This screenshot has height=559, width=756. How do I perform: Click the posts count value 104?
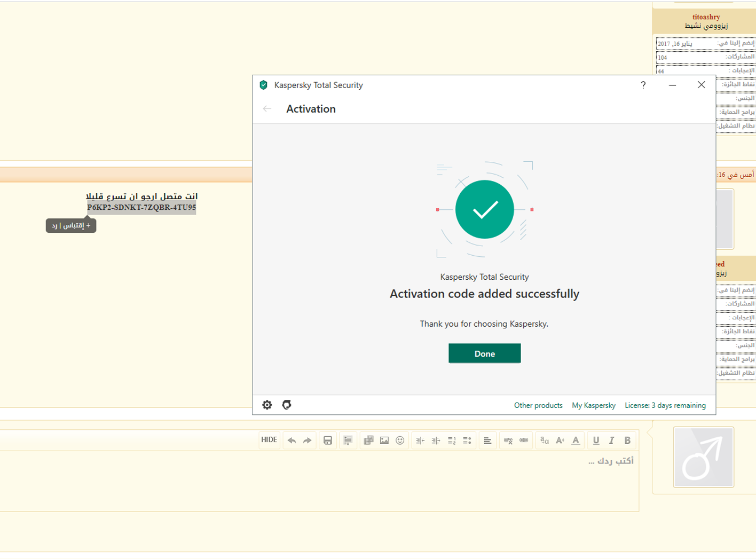(663, 58)
